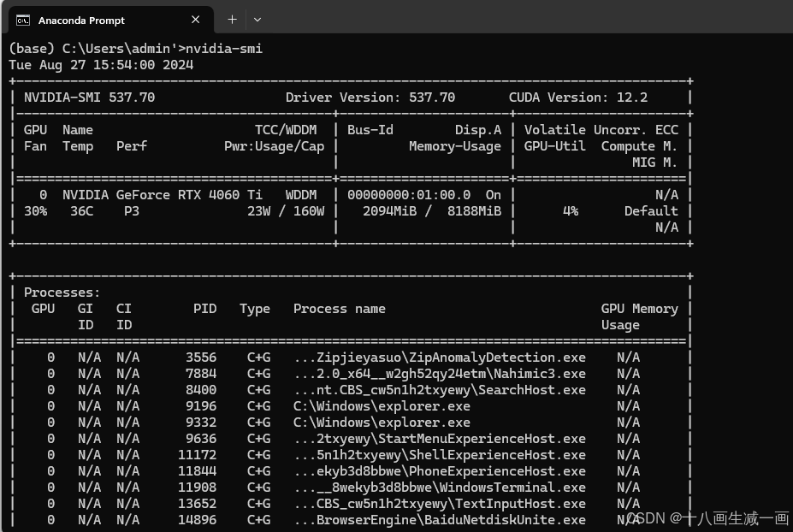
Task: Click the nvidia-smi command text
Action: pyautogui.click(x=224, y=49)
